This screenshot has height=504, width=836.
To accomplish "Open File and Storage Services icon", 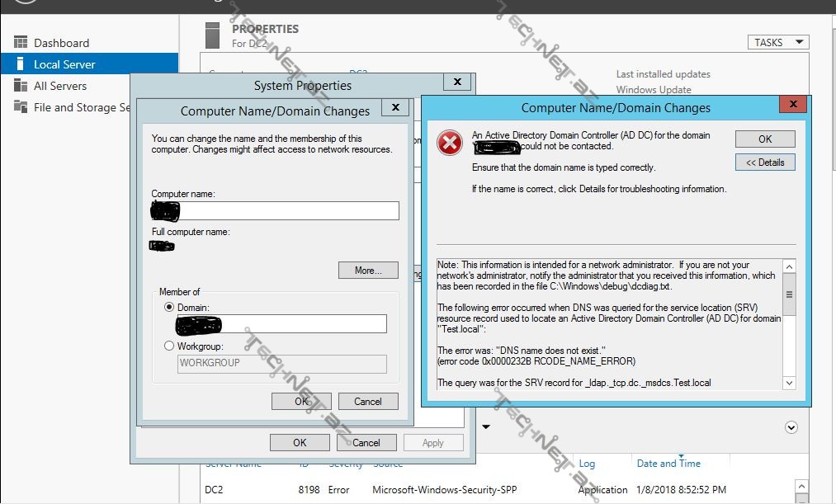I will 21,107.
